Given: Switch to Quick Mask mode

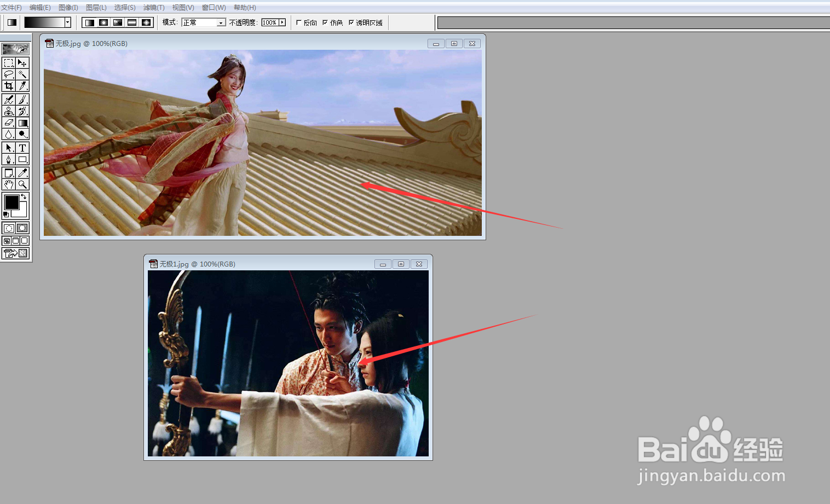Looking at the screenshot, I should pyautogui.click(x=22, y=228).
